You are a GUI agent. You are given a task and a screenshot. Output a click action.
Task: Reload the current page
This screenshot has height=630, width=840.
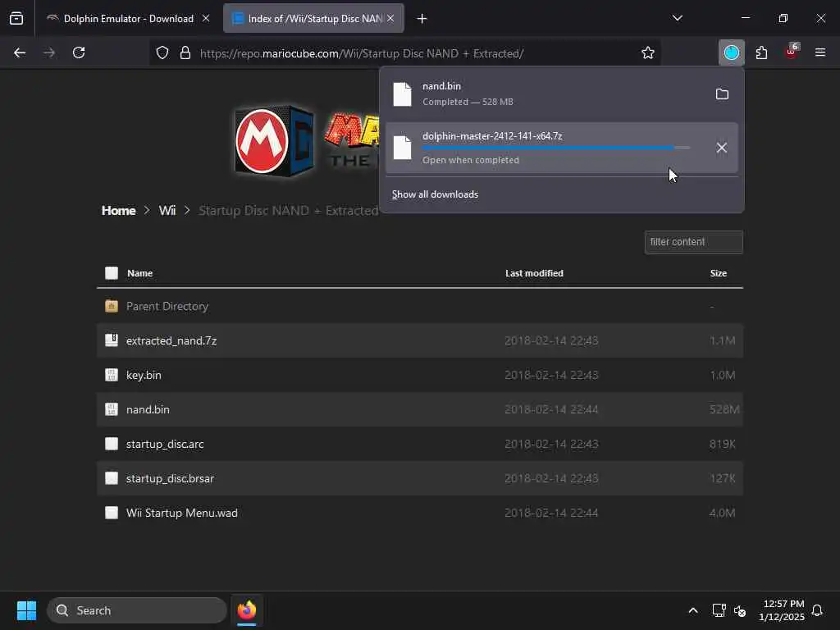pyautogui.click(x=79, y=52)
